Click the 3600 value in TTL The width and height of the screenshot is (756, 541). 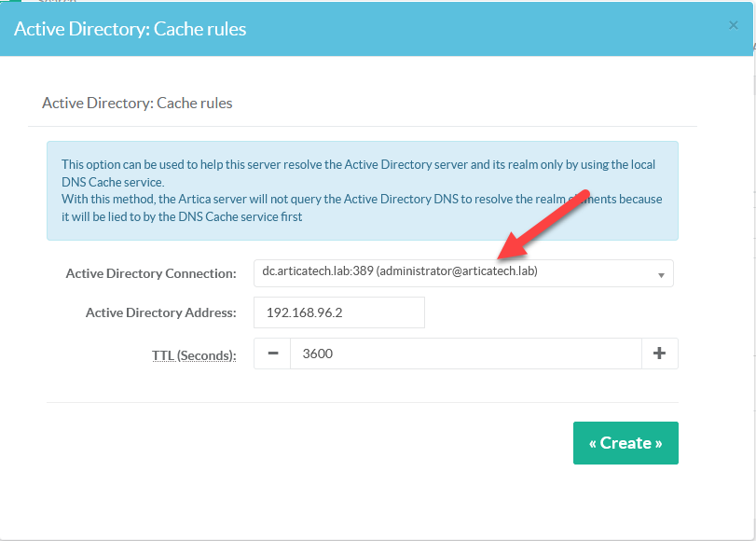pos(317,354)
